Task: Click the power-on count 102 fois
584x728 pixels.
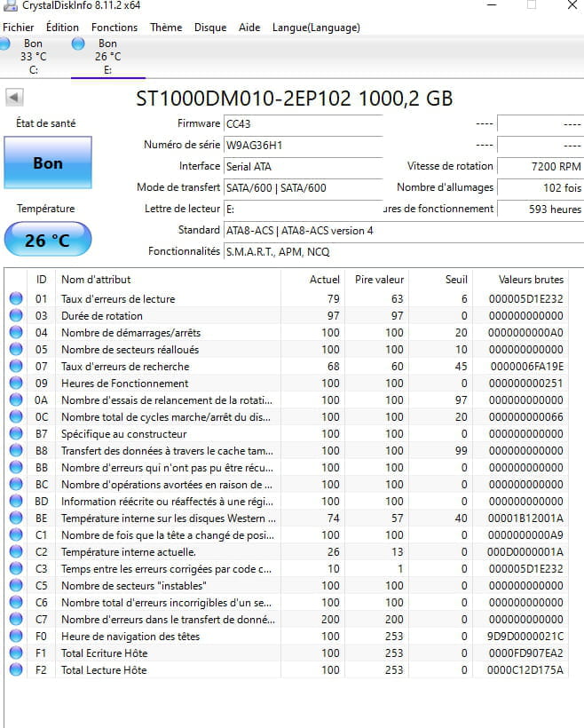Action: coord(541,188)
